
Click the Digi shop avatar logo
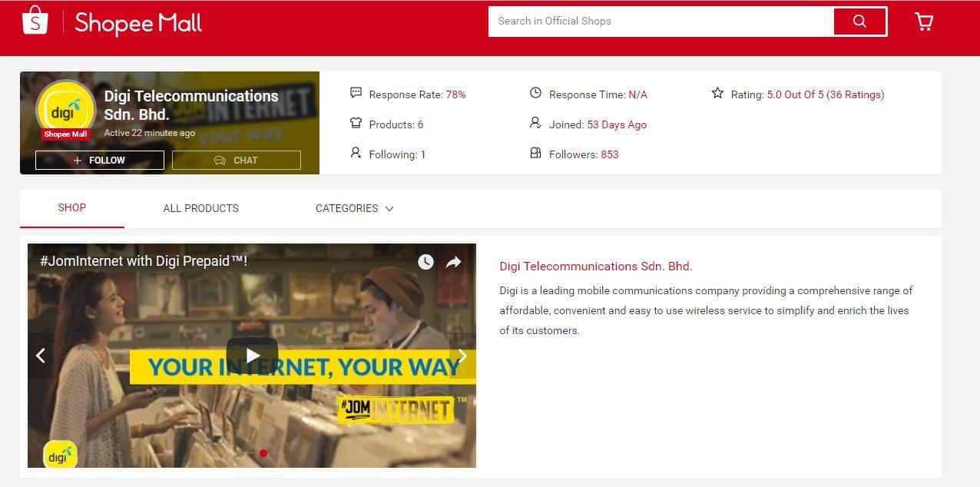[65, 110]
